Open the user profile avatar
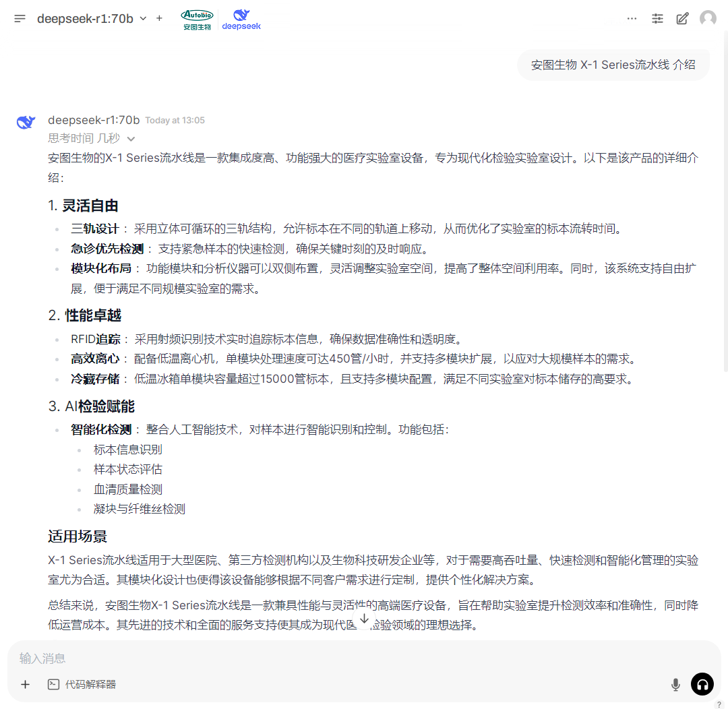728x709 pixels. (708, 19)
